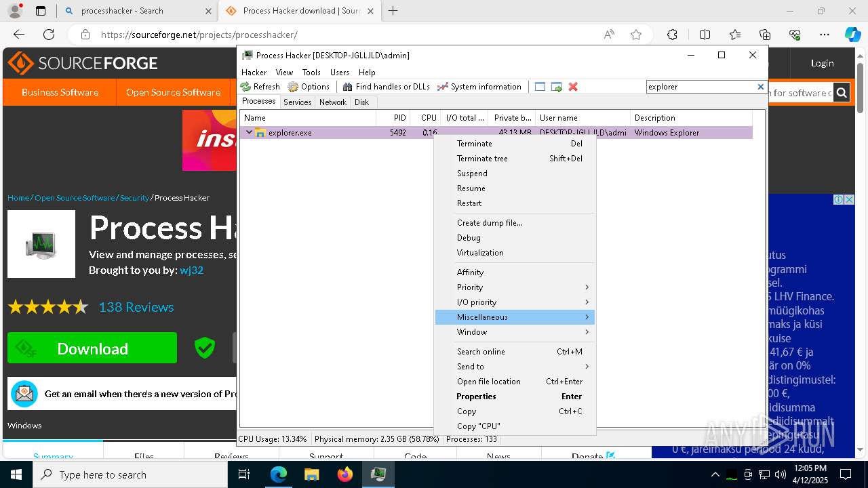Choose Copy "CPU" menu entry
The width and height of the screenshot is (868, 488).
click(x=515, y=426)
